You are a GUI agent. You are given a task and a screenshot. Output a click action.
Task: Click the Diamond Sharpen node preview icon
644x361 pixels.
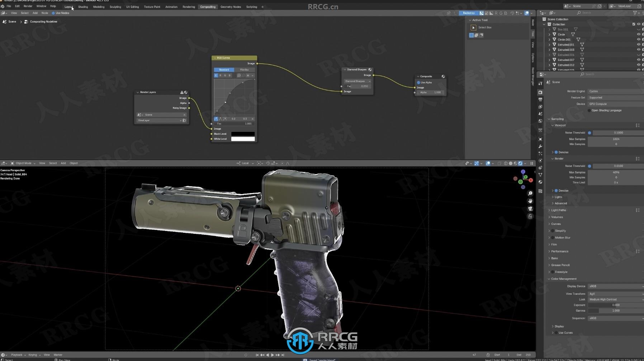click(370, 69)
